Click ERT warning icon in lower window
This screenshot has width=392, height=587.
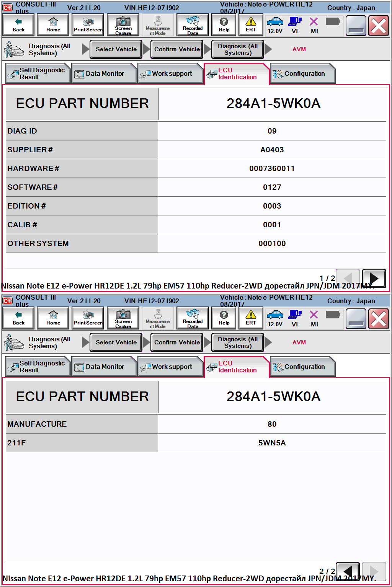(x=251, y=318)
